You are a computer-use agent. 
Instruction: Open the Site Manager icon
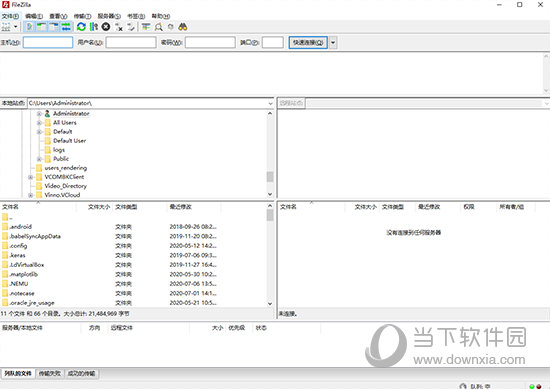(6, 27)
